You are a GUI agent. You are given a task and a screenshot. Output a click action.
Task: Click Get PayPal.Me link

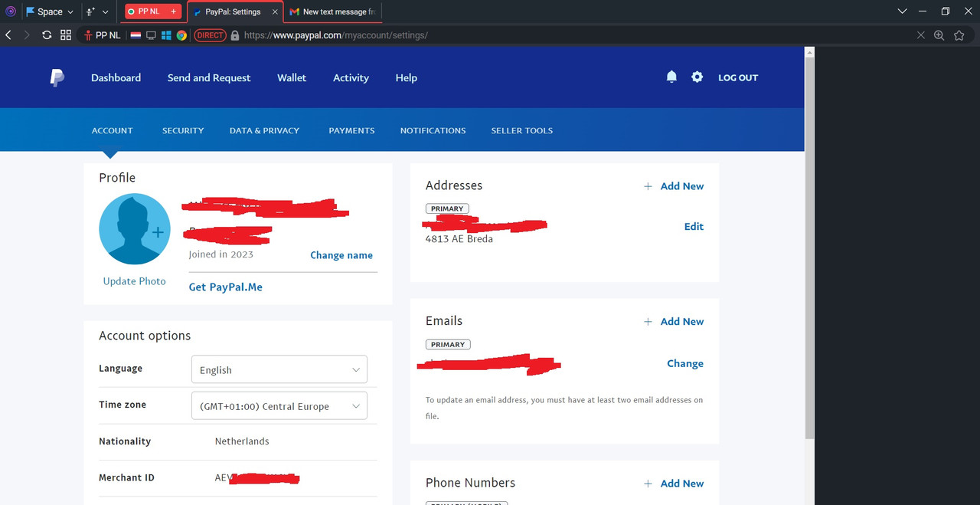[x=226, y=287]
